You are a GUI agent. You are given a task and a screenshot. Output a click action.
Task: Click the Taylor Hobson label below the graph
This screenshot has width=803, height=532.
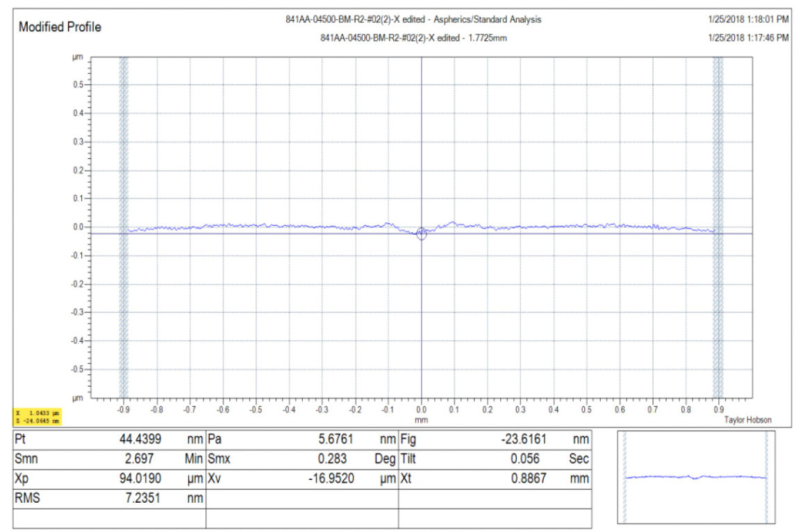747,420
